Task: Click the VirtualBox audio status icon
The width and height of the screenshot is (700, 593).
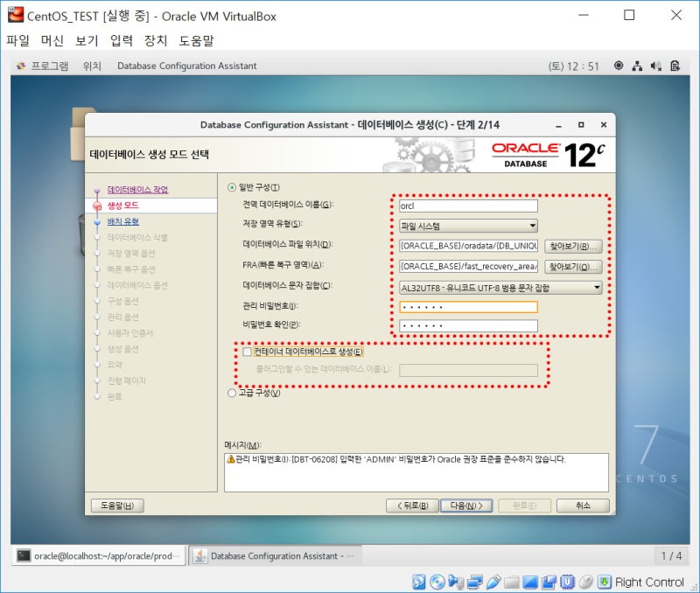Action: pyautogui.click(x=456, y=582)
